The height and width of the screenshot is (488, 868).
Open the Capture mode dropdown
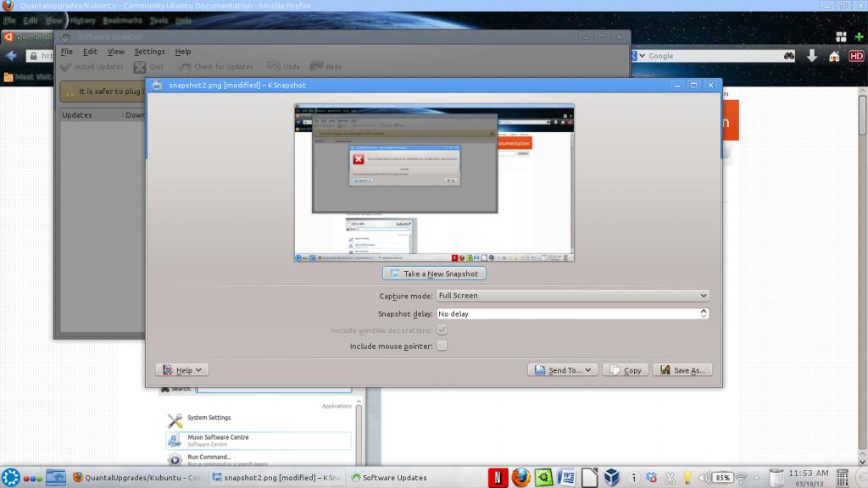pos(572,296)
